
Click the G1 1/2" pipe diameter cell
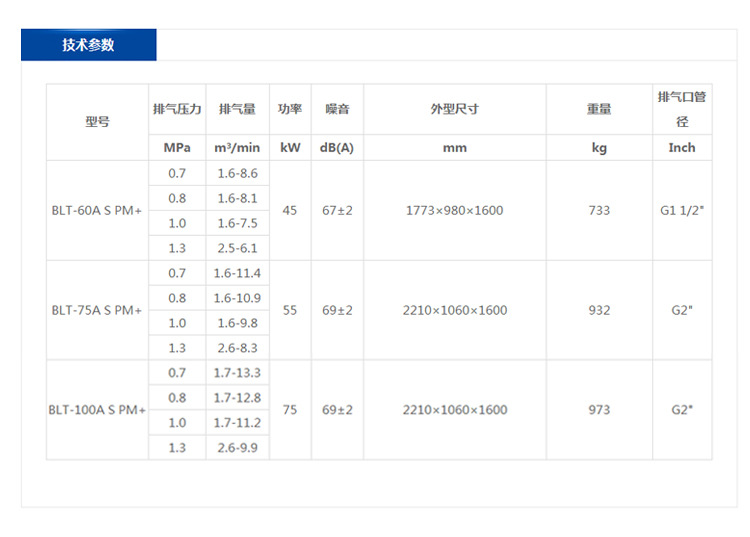(682, 210)
